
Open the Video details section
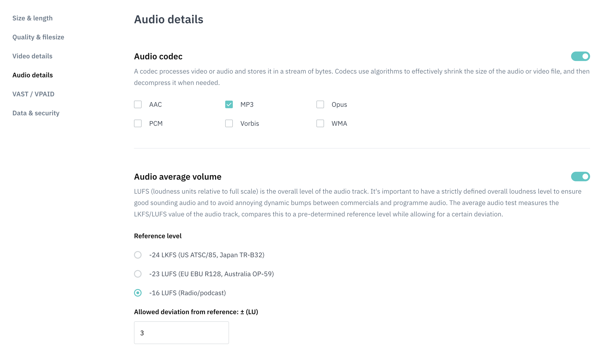(32, 56)
